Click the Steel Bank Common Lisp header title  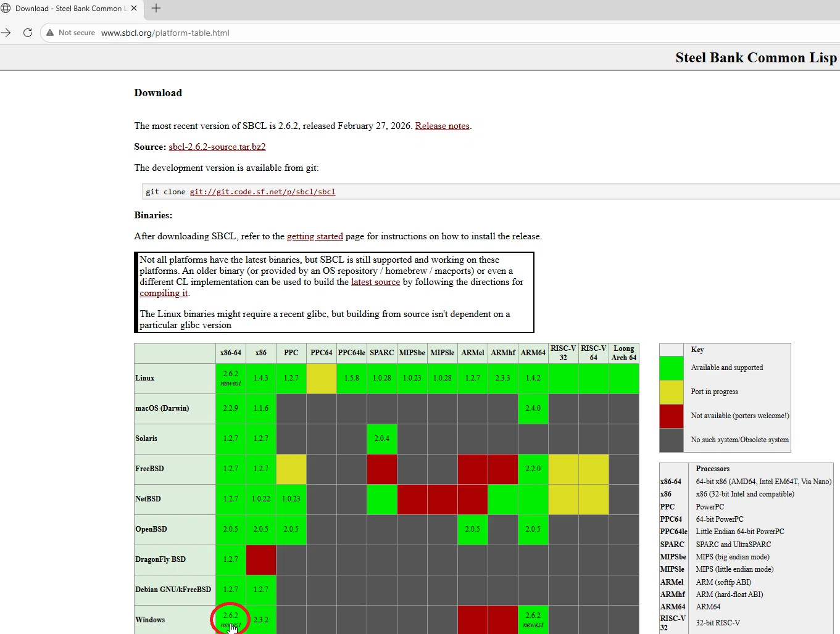click(756, 57)
